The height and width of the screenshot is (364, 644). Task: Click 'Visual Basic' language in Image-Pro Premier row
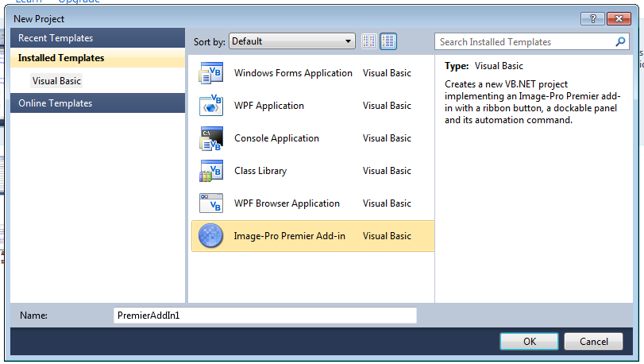(387, 236)
